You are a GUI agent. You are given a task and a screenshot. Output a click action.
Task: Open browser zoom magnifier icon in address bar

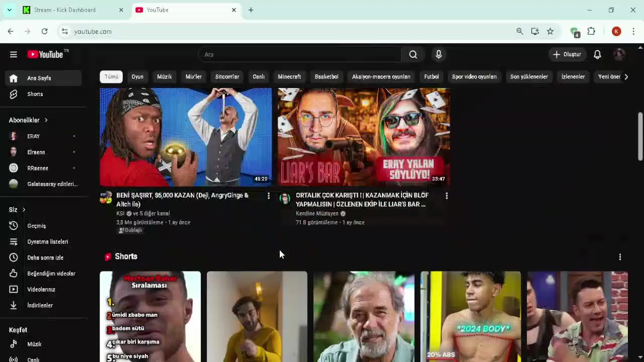(x=520, y=31)
